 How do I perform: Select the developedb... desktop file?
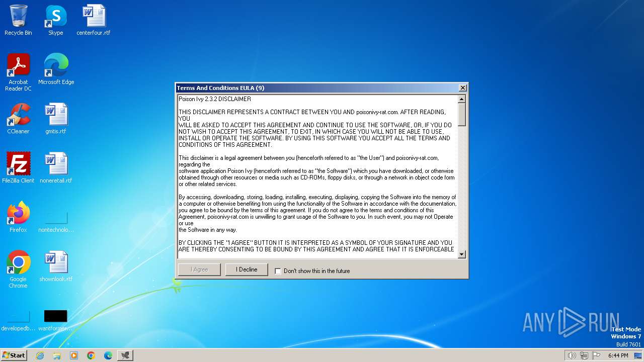tap(18, 321)
